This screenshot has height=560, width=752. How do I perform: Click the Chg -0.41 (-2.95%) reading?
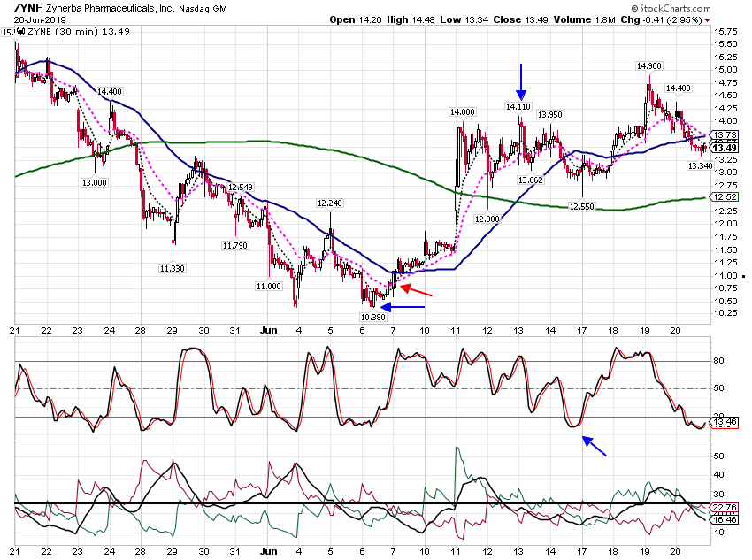tap(662, 20)
